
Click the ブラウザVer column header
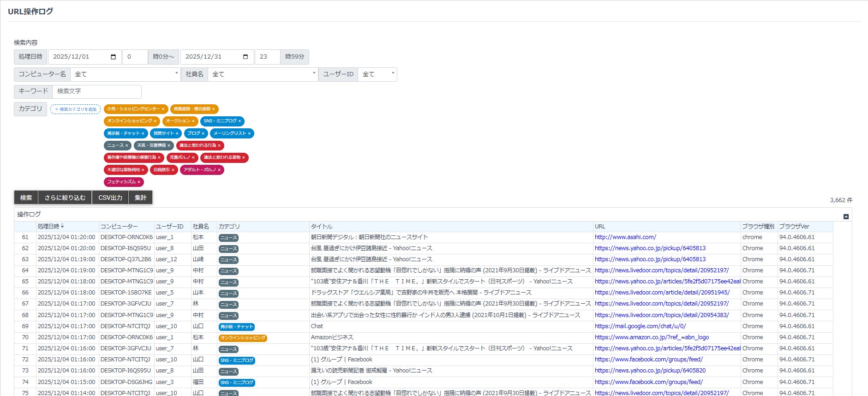[805, 226]
